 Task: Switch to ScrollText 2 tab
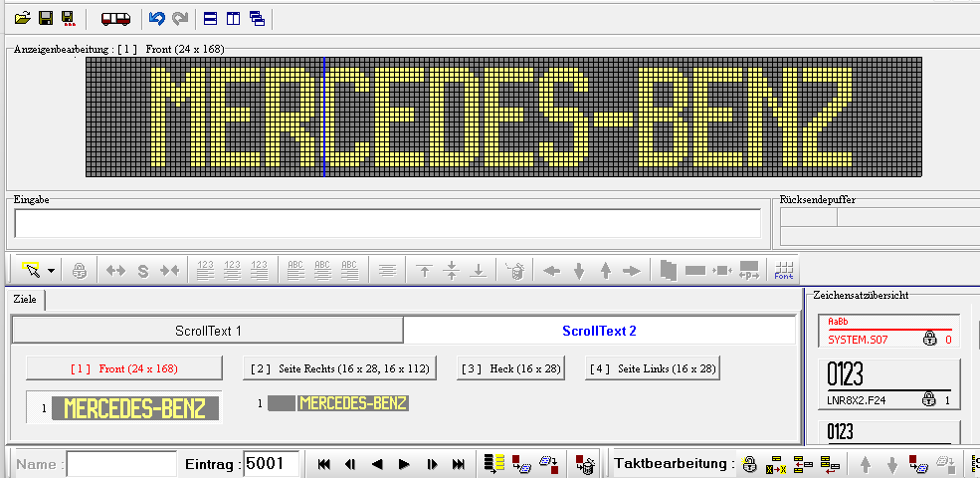pos(599,331)
